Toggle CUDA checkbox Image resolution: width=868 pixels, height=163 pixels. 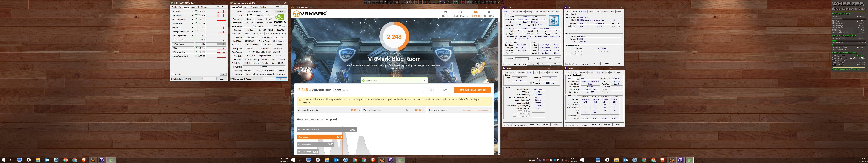coord(254,71)
